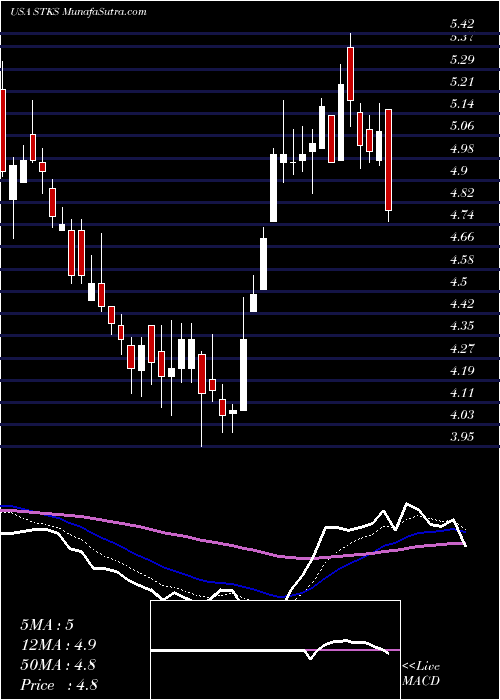
Task: Click the 4.98 price axis label
Action: [462, 148]
